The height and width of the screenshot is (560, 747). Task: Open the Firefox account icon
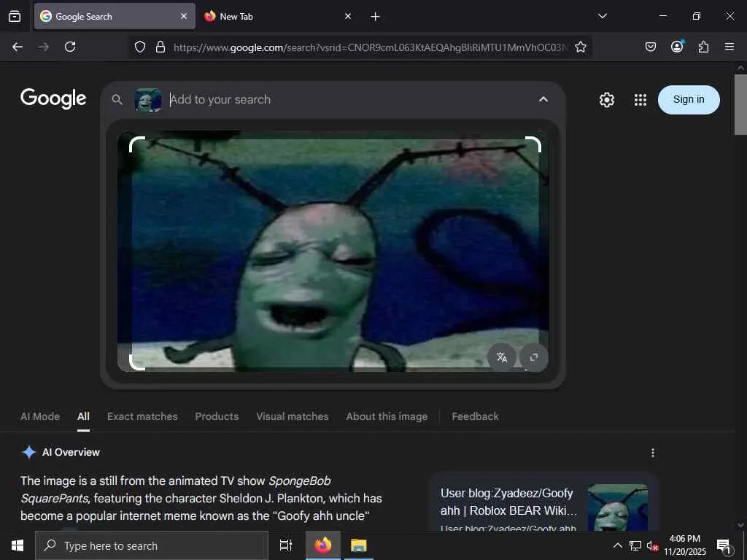[677, 47]
